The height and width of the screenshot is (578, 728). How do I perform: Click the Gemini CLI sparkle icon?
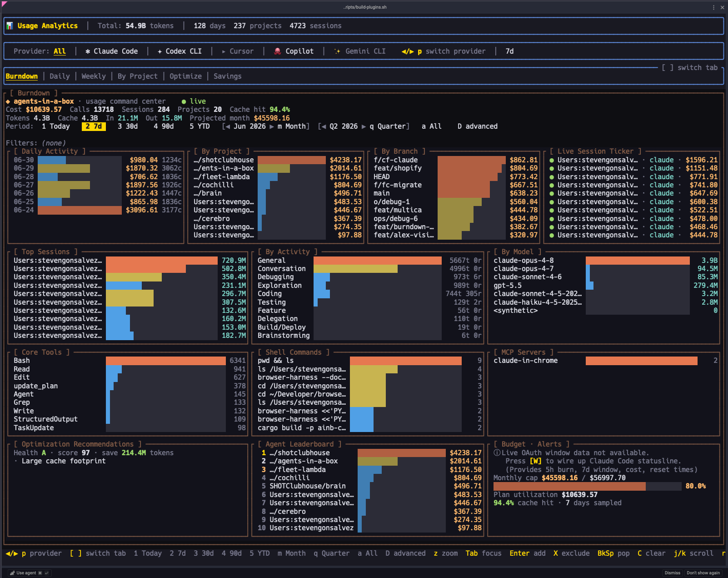click(337, 51)
